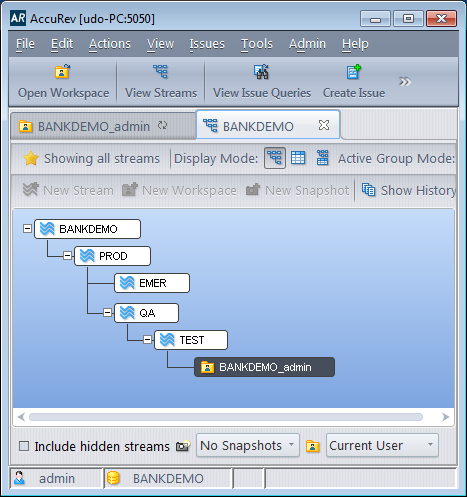Click the Create Issue icon

tap(353, 71)
